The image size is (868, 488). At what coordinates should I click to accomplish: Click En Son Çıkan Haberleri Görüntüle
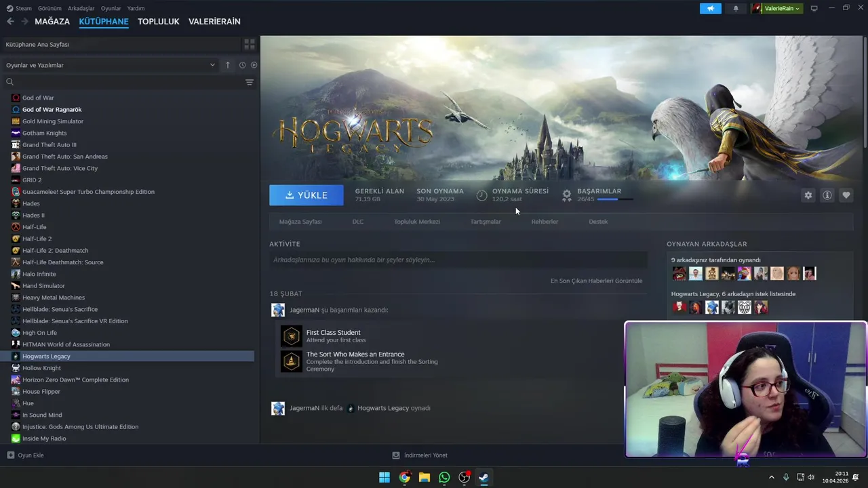tap(596, 281)
